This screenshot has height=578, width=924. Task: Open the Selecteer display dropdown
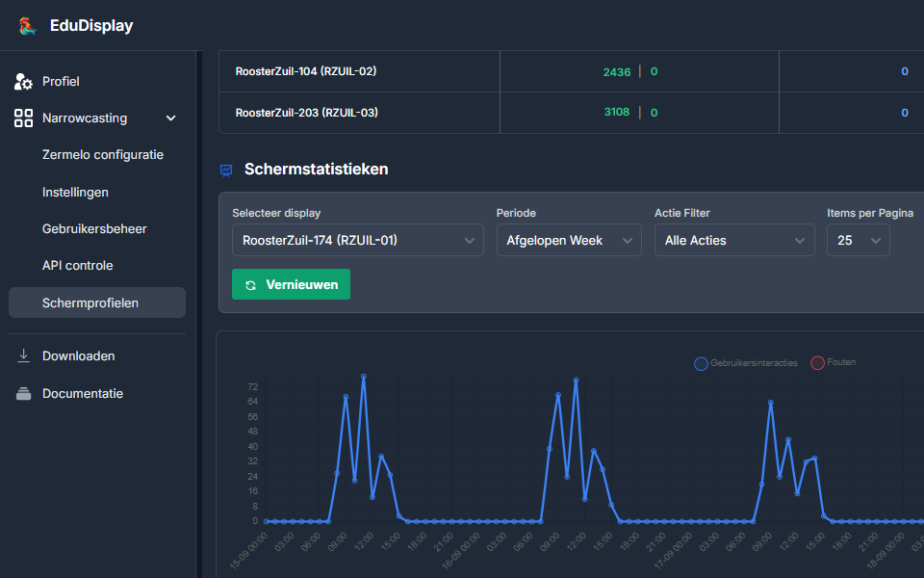click(x=357, y=241)
